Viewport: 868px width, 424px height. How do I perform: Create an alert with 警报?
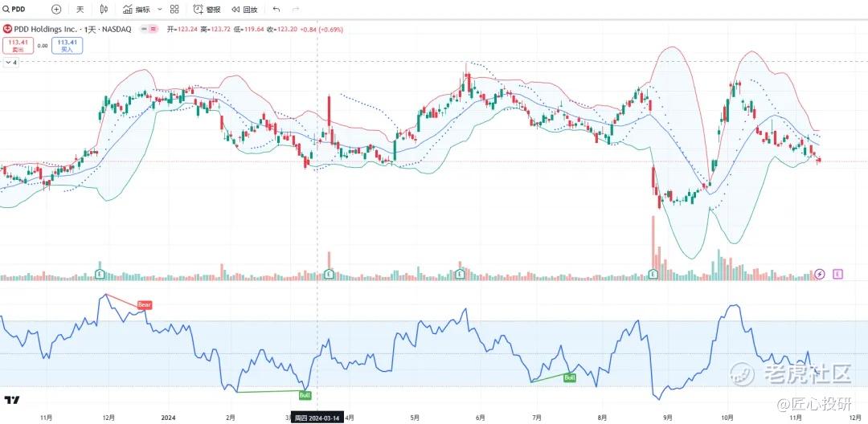click(207, 9)
